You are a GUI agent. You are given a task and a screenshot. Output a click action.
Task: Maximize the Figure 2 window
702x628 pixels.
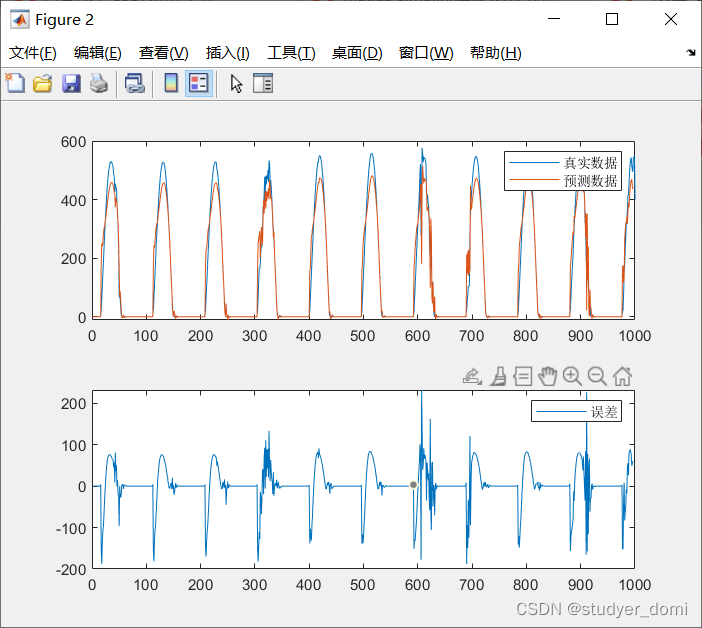point(612,19)
